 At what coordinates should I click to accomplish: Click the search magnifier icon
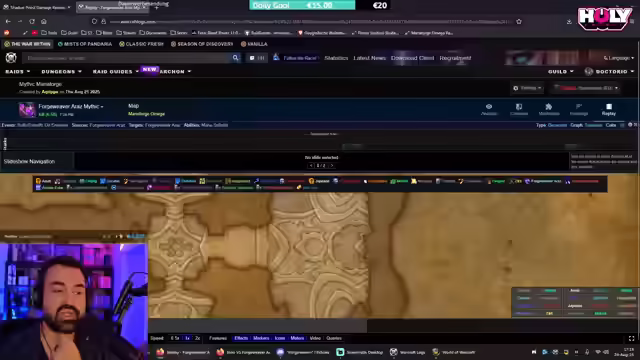click(236, 58)
